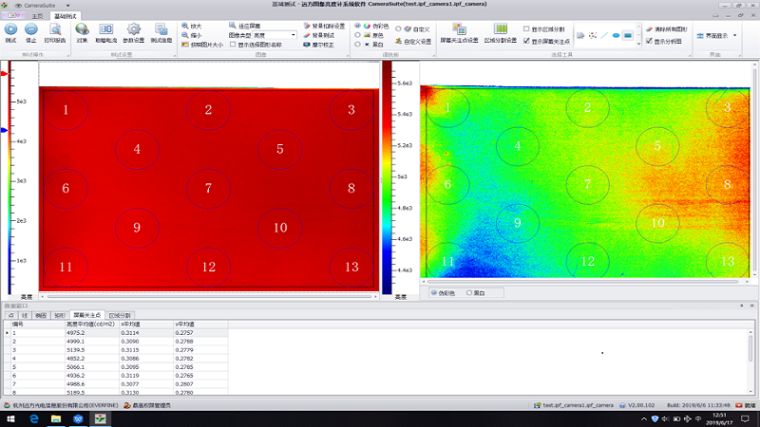760x427 pixels.
Task: Select the 区域分割 data tab
Action: click(x=119, y=314)
